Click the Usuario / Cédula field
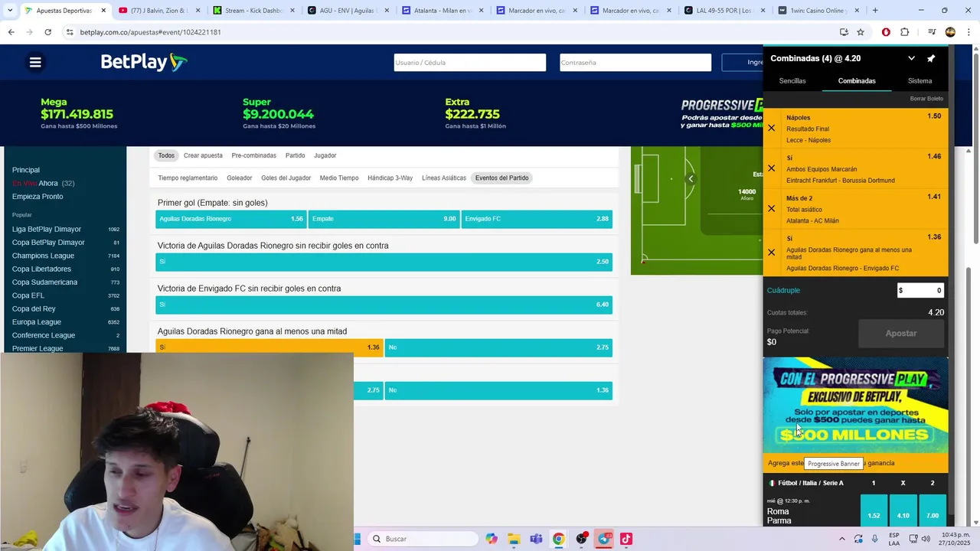The image size is (980, 551). 470,63
